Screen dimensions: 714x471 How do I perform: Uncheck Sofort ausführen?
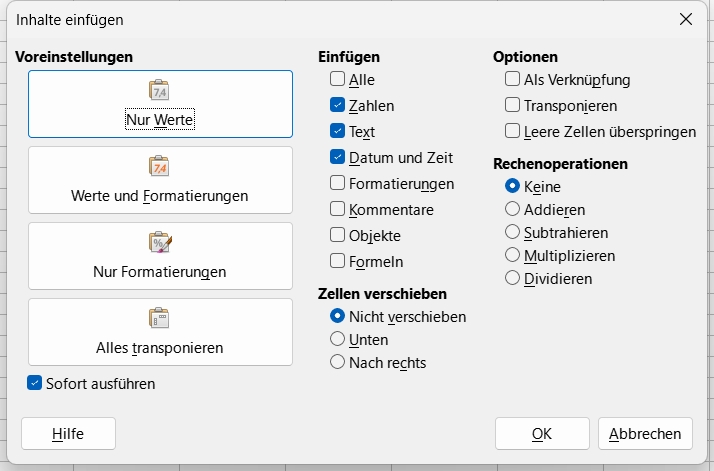tap(35, 383)
